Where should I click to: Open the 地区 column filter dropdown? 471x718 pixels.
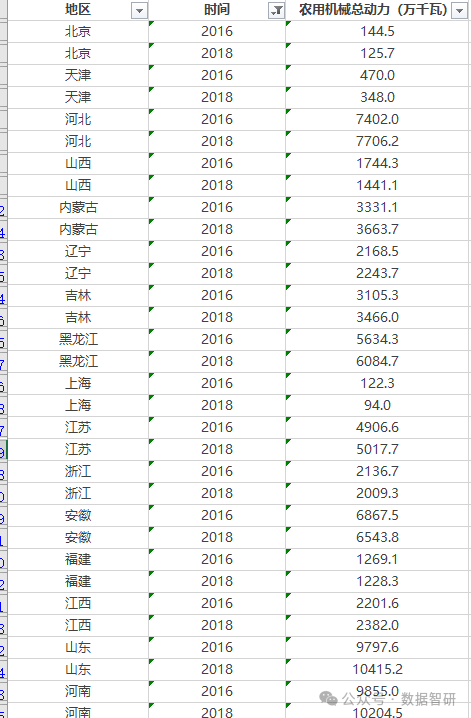pyautogui.click(x=139, y=10)
